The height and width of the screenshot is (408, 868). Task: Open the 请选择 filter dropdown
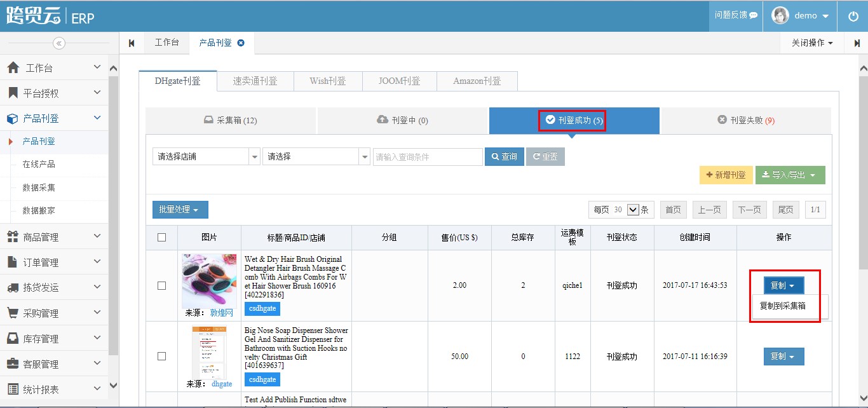[316, 156]
